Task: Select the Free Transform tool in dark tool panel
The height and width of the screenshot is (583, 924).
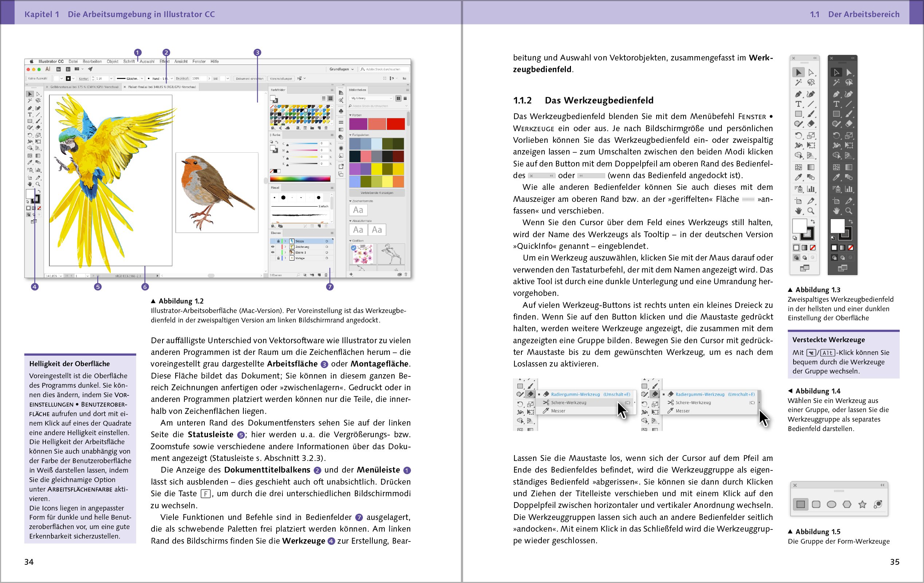Action: click(x=849, y=145)
